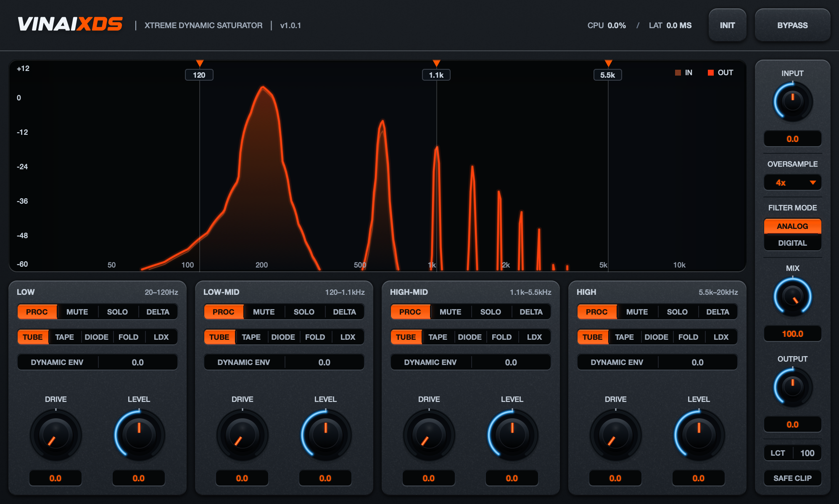Click the 5.5k crossover marker

(x=608, y=75)
